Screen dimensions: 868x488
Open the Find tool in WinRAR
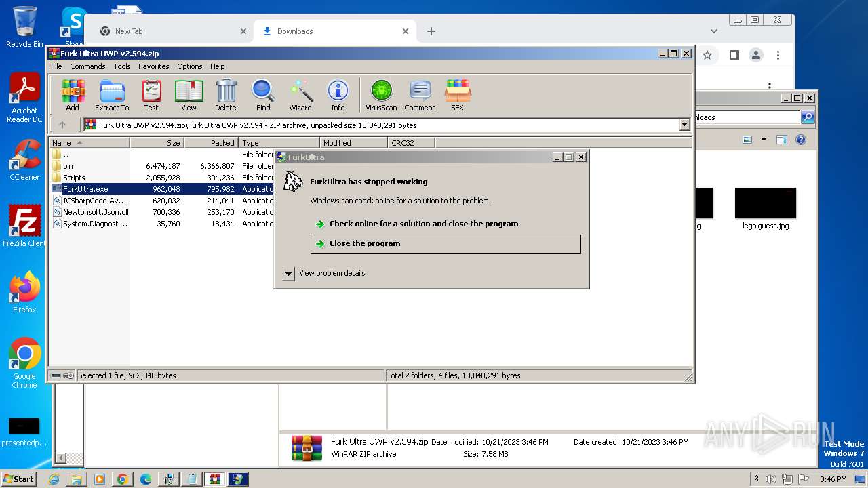(x=263, y=95)
